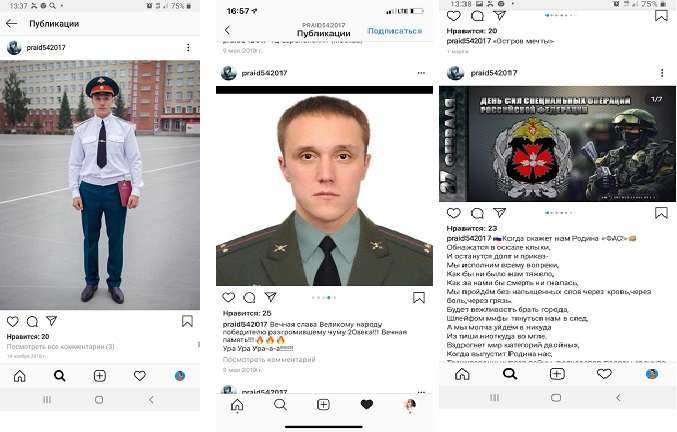Like the middle portrait post with heart icon
The image size is (677, 432).
[x=229, y=297]
